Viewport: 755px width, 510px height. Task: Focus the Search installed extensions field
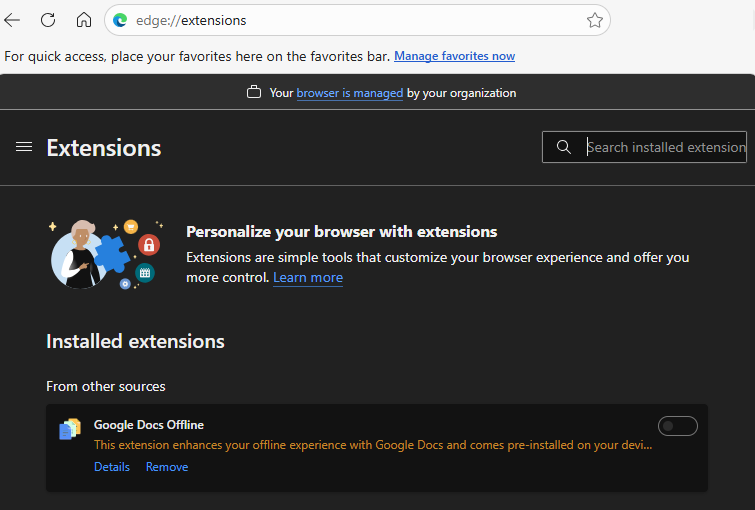[x=644, y=147]
